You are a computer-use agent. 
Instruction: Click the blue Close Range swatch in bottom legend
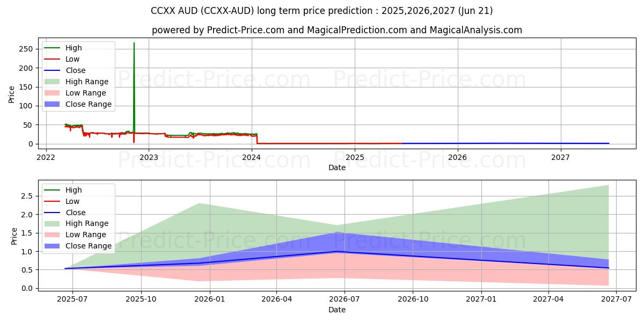(x=54, y=246)
